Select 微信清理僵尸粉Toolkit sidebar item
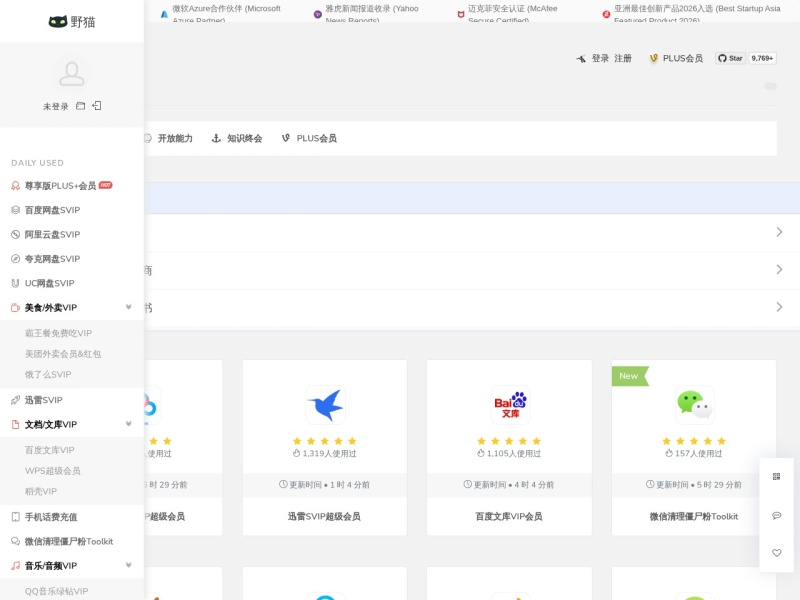This screenshot has width=800, height=600. (69, 541)
